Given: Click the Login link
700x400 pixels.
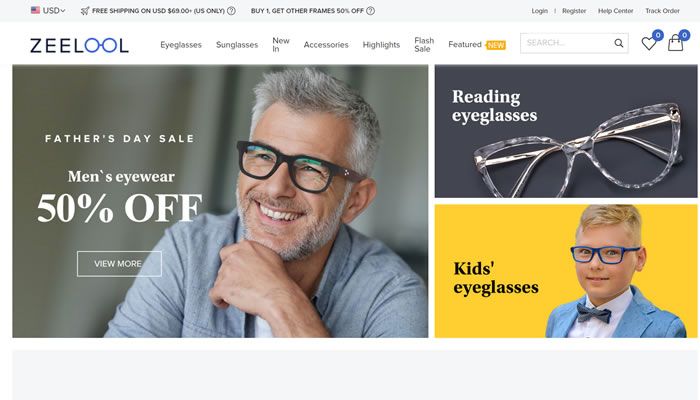Looking at the screenshot, I should click(x=539, y=11).
